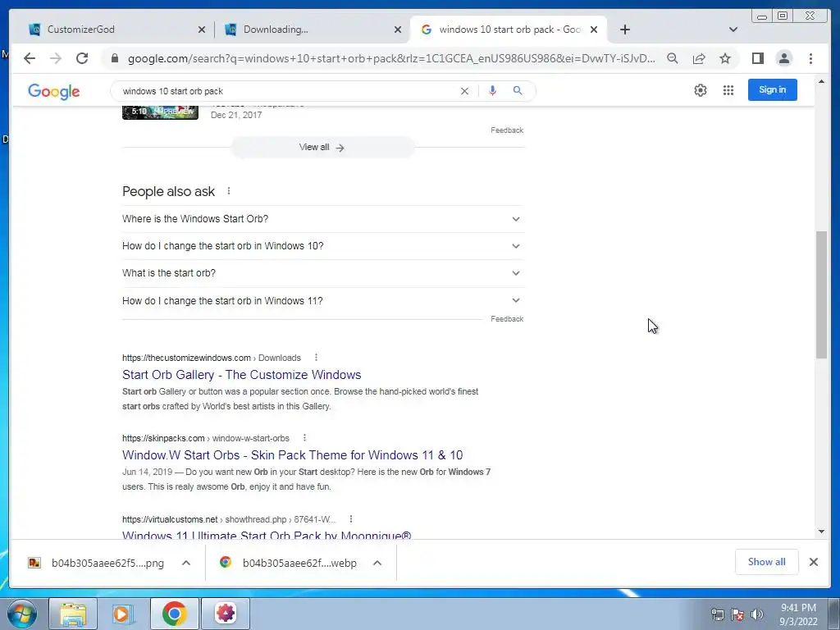The image size is (840, 630).
Task: Switch to the Downloading tab
Action: (312, 30)
